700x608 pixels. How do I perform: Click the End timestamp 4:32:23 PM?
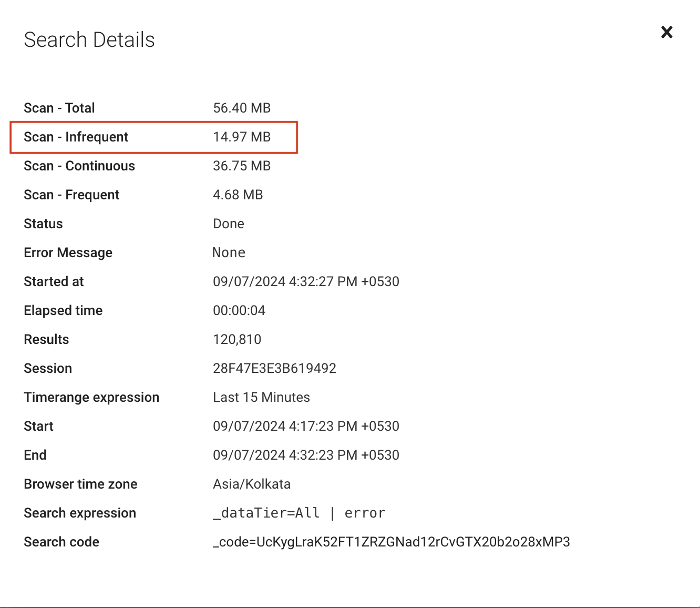[306, 455]
